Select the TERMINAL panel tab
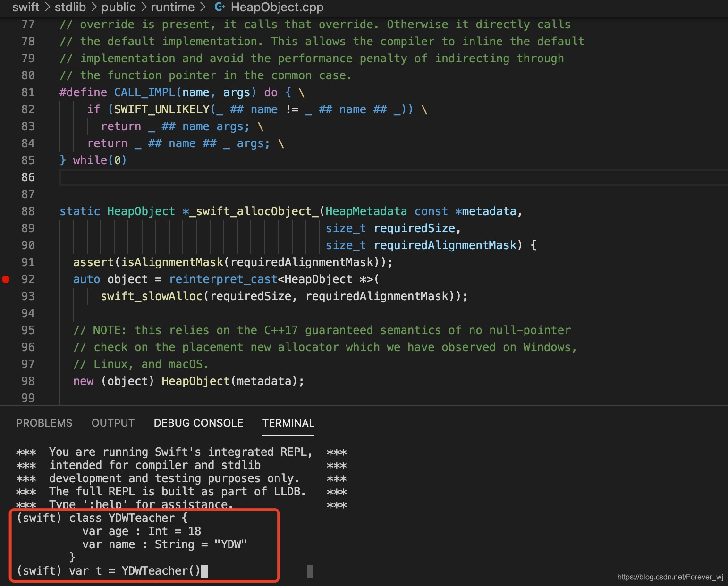 288,423
